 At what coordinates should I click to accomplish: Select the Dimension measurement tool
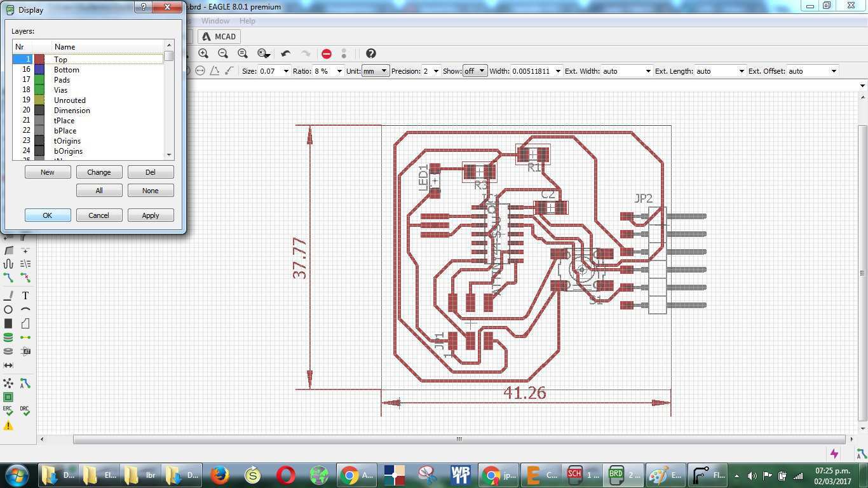coord(8,365)
